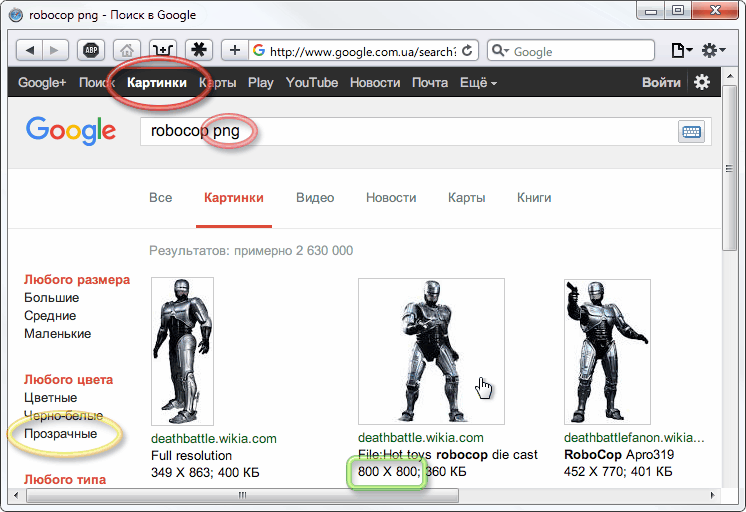Go to the browser home page icon
Image resolution: width=746 pixels, height=512 pixels.
pyautogui.click(x=127, y=50)
